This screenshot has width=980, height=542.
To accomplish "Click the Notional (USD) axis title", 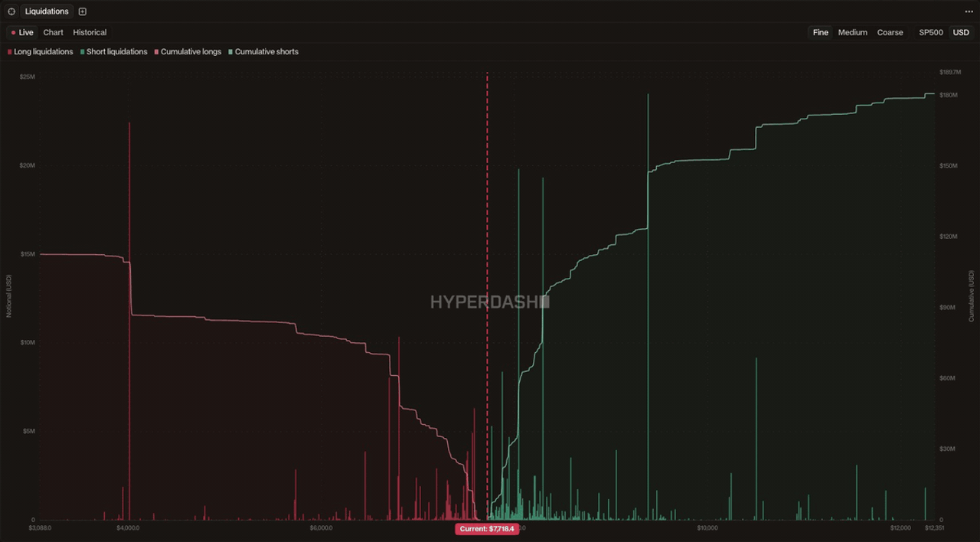I will [x=9, y=297].
